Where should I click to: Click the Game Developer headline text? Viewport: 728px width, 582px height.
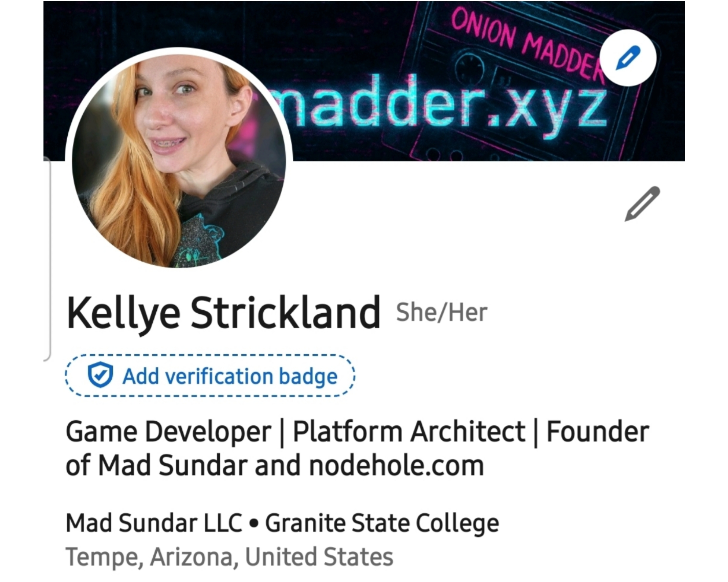coord(168,432)
